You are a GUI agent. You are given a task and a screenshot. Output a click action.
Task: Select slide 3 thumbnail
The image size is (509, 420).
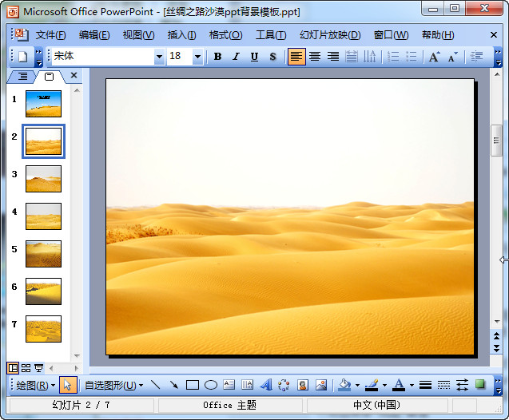pos(43,179)
